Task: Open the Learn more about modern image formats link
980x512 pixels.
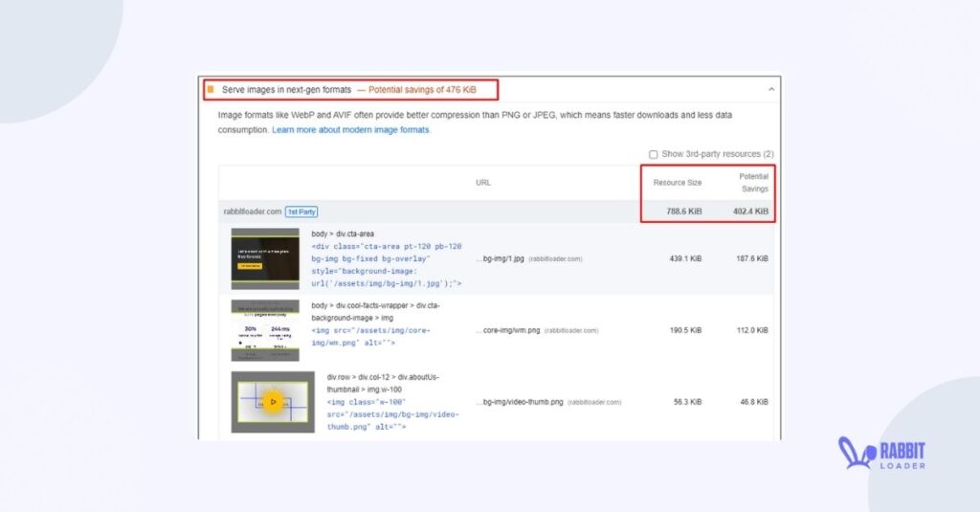Action: point(350,130)
